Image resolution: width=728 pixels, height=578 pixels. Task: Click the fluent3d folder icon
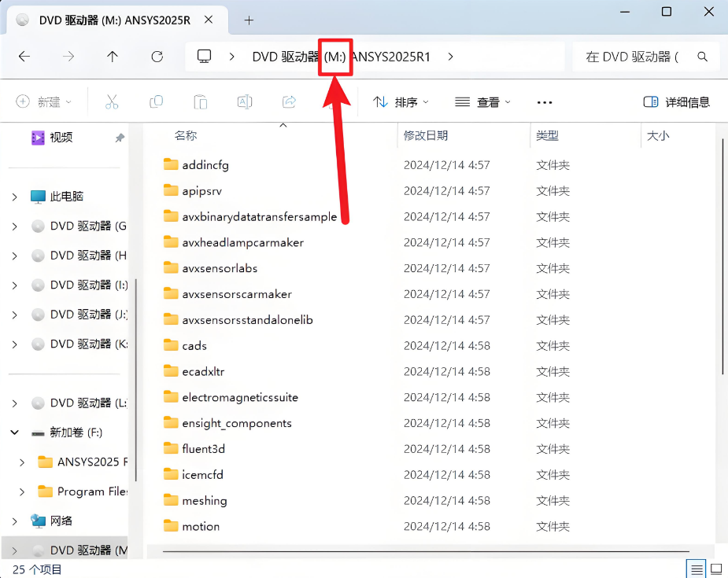tap(171, 448)
